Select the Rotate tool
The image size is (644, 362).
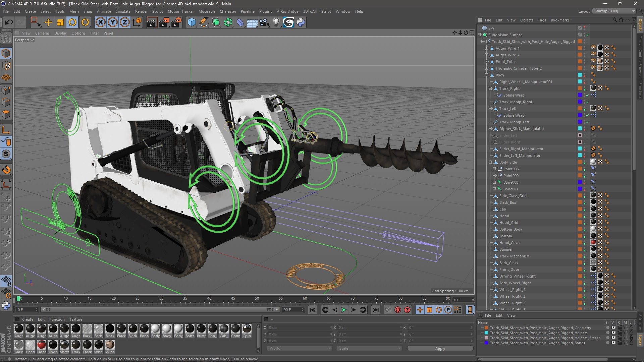tap(72, 22)
